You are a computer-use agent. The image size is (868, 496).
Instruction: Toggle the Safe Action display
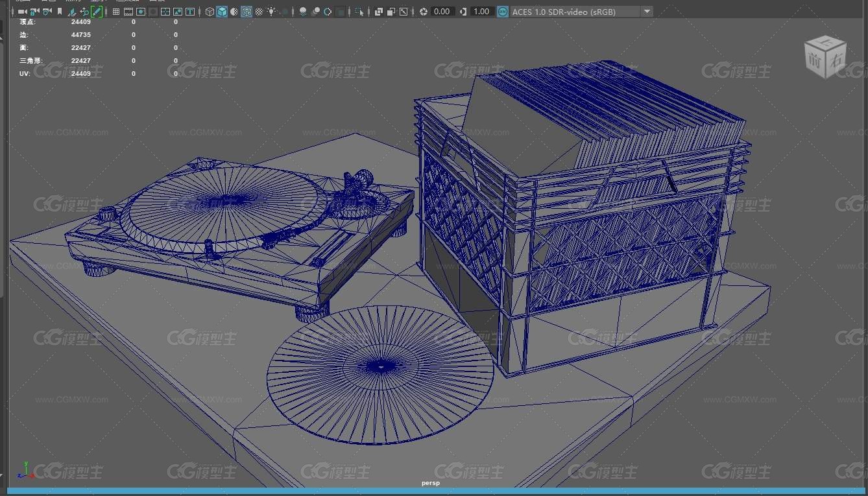pyautogui.click(x=178, y=12)
